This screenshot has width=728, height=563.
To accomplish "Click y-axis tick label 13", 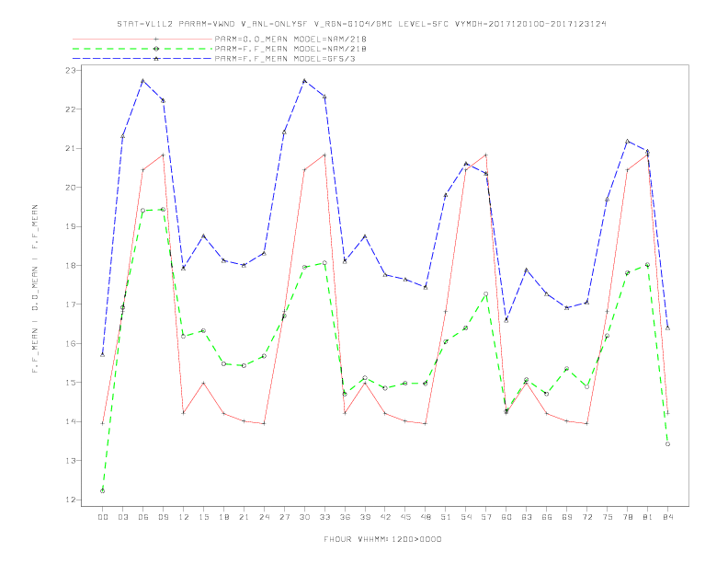I will point(71,461).
